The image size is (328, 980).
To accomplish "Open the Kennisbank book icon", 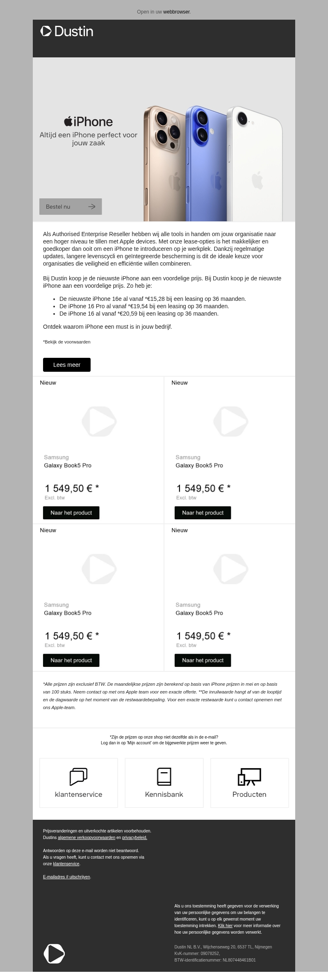I will 164,776.
